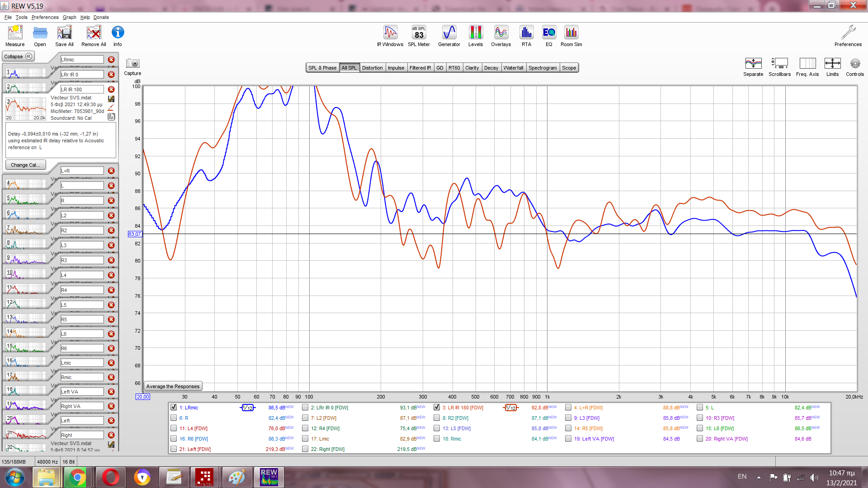Enable the 17: Lmic trace checkbox
868x488 pixels.
[x=305, y=438]
